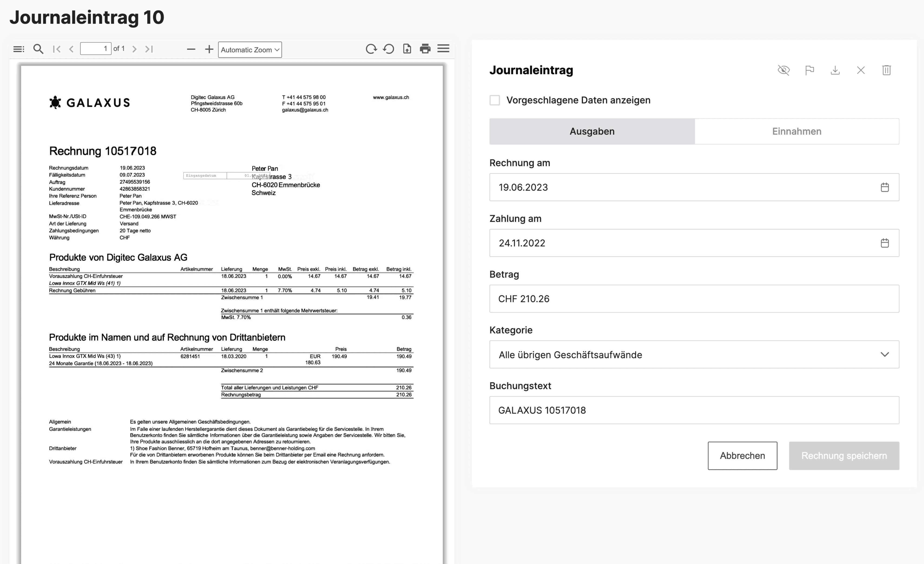
Task: Zoom out of the PDF
Action: (x=191, y=49)
